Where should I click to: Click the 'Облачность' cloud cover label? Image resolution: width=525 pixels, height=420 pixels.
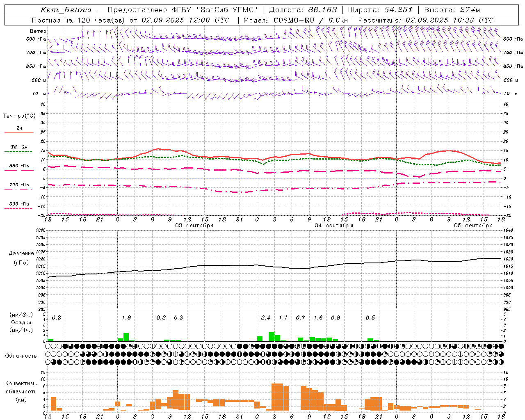pos(21,356)
